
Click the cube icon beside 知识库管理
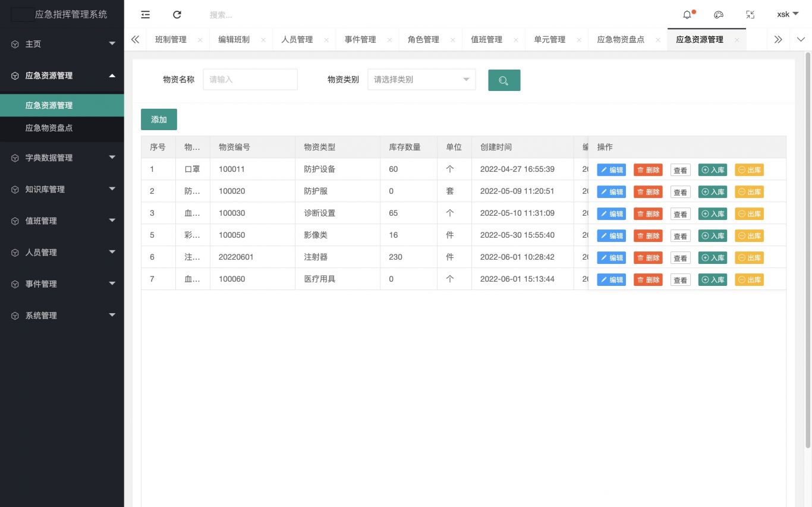point(15,190)
